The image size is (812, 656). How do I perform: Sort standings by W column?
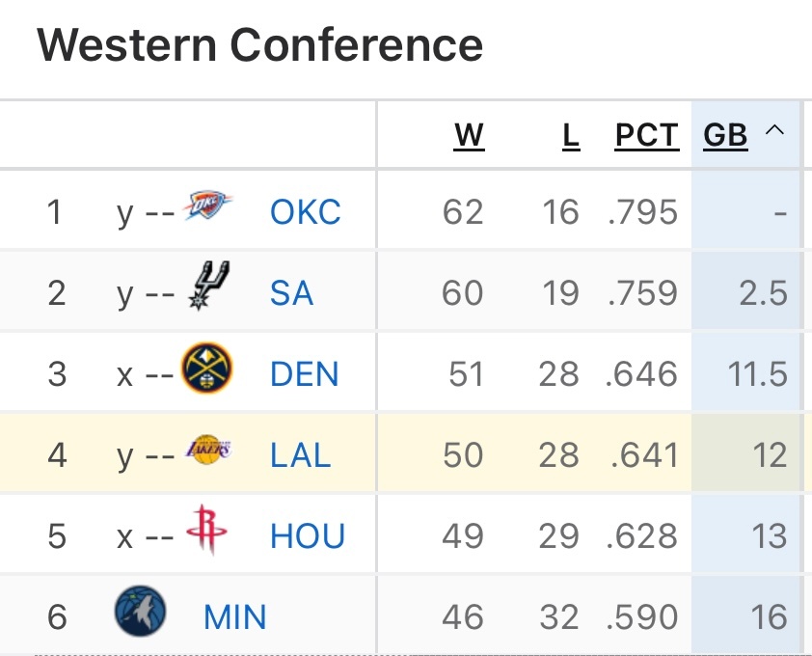click(469, 137)
